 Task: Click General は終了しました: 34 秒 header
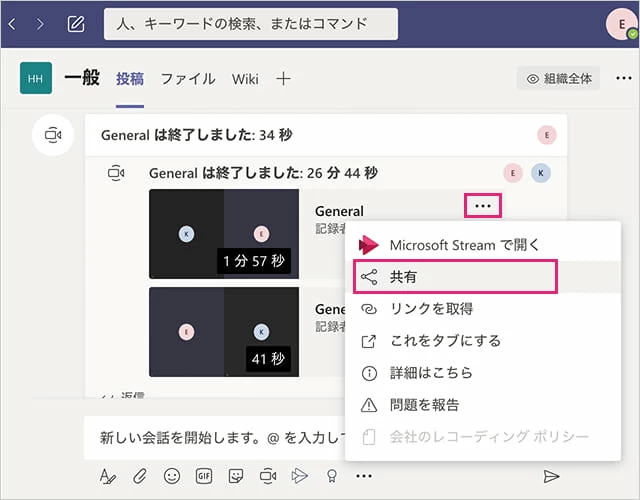(x=196, y=135)
